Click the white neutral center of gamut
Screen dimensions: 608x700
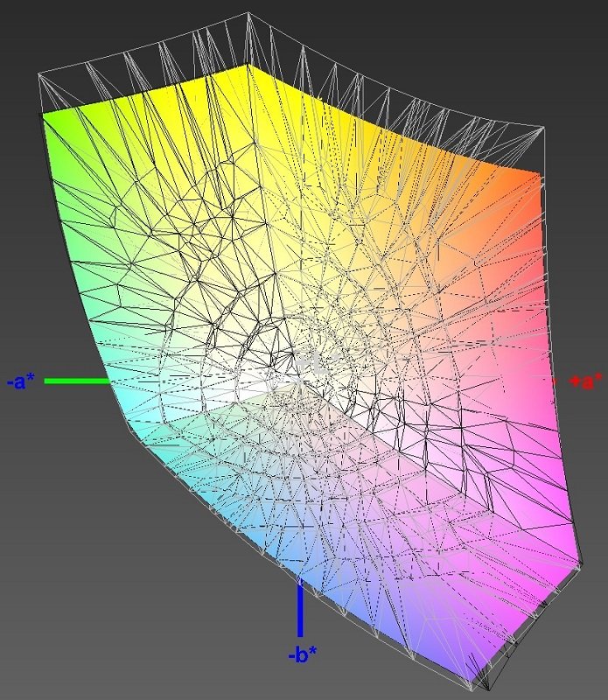tap(297, 367)
